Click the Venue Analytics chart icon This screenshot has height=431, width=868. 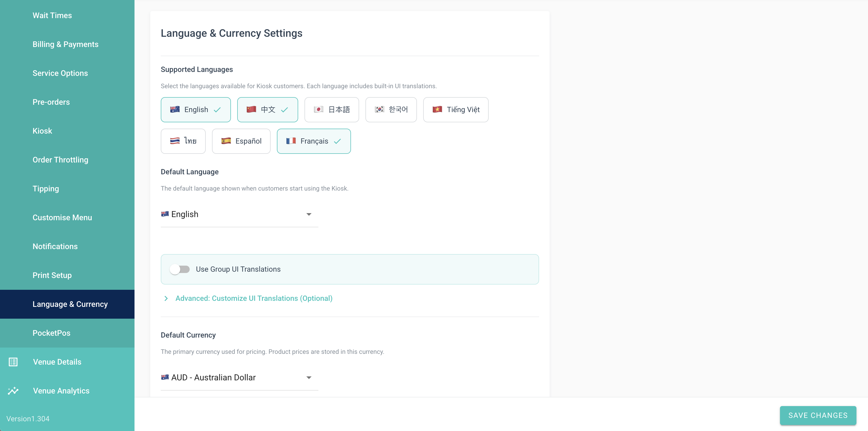[x=13, y=391]
